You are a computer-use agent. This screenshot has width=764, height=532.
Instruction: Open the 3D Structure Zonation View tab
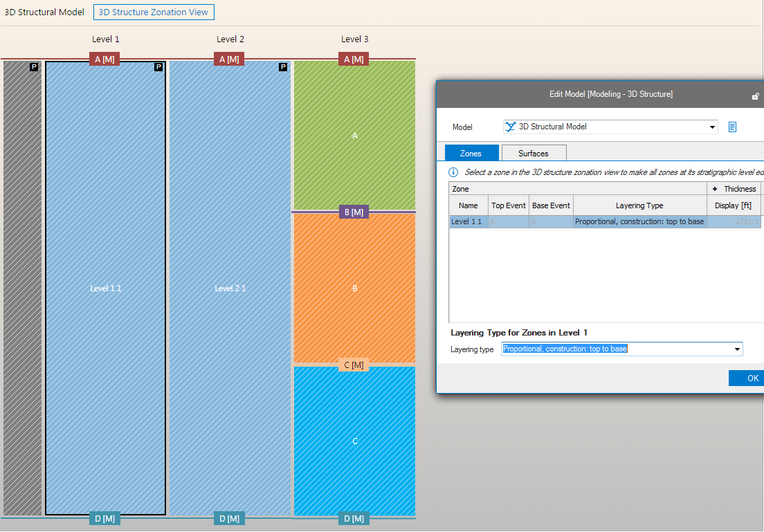[x=154, y=12]
